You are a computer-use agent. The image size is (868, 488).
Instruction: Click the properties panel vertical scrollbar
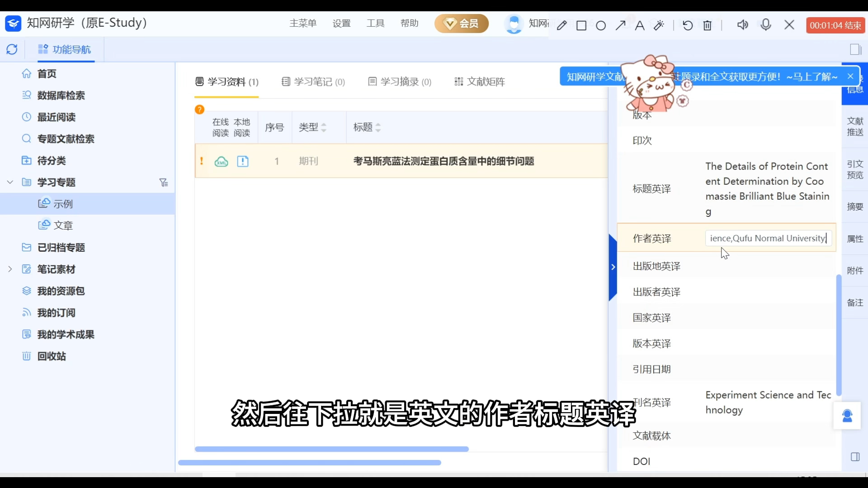click(x=839, y=335)
